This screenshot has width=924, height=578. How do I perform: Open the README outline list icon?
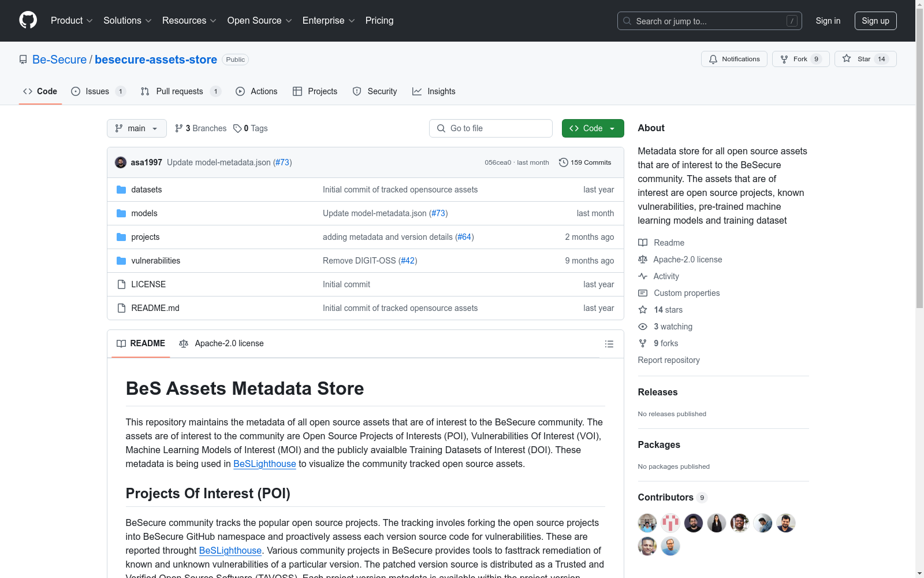click(609, 344)
